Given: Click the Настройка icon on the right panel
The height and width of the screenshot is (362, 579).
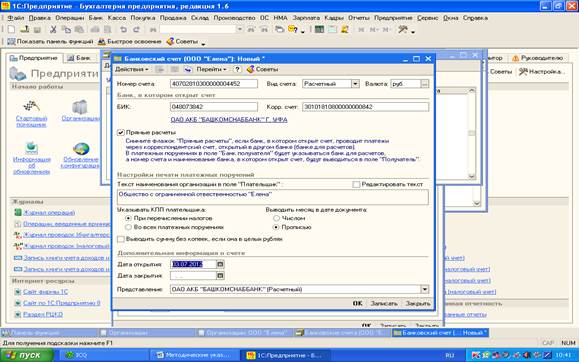Looking at the screenshot, I should (x=523, y=72).
